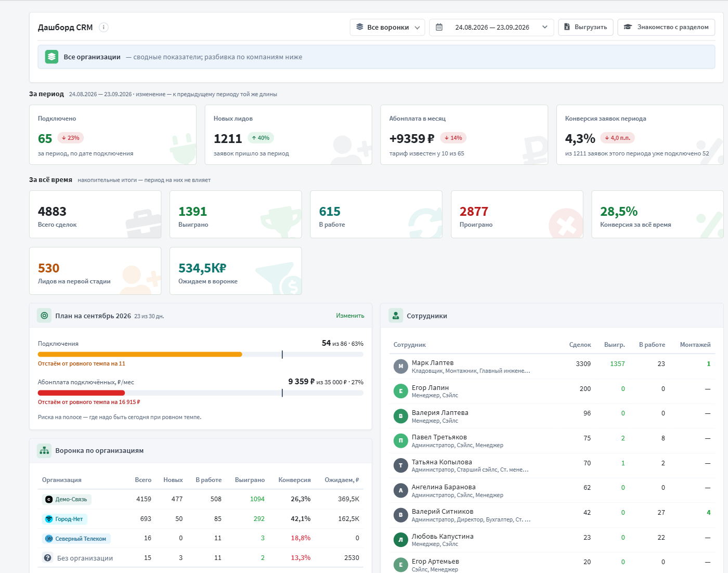Click the Ожидаем в воронке 534,5K₽ card
The height and width of the screenshot is (573, 728).
coord(236,271)
